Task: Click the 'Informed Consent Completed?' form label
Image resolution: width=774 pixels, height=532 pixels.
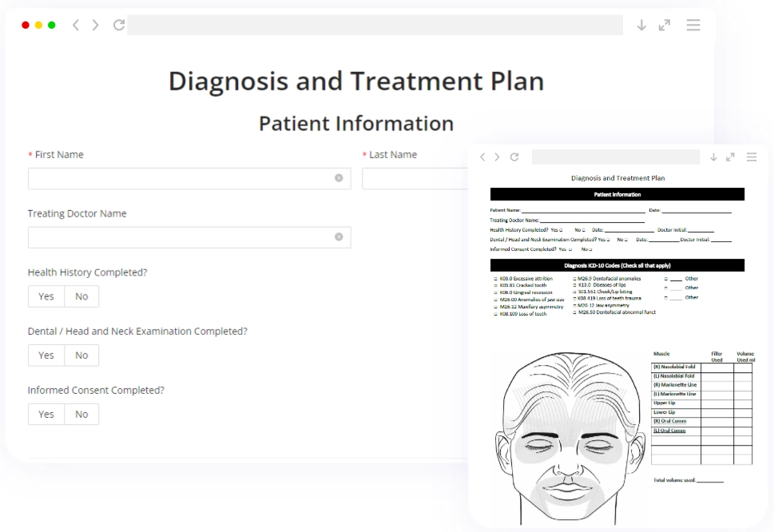Action: pyautogui.click(x=96, y=391)
